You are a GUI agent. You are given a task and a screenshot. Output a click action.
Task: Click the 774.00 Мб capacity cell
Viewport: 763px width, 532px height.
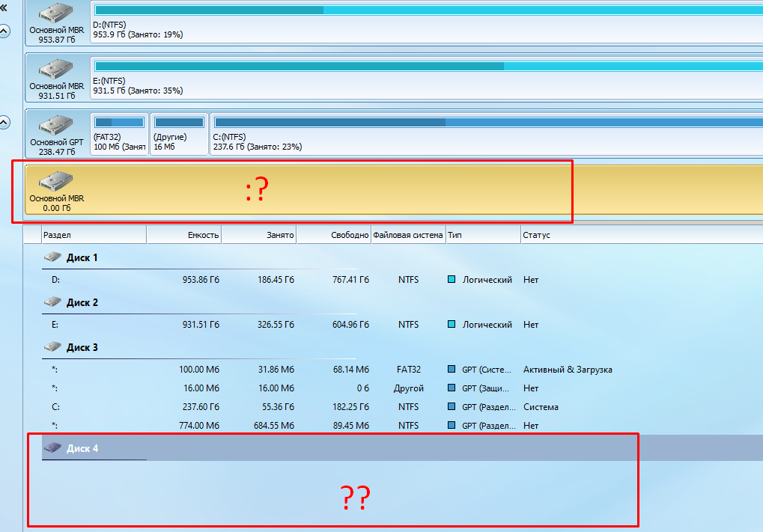pos(199,426)
